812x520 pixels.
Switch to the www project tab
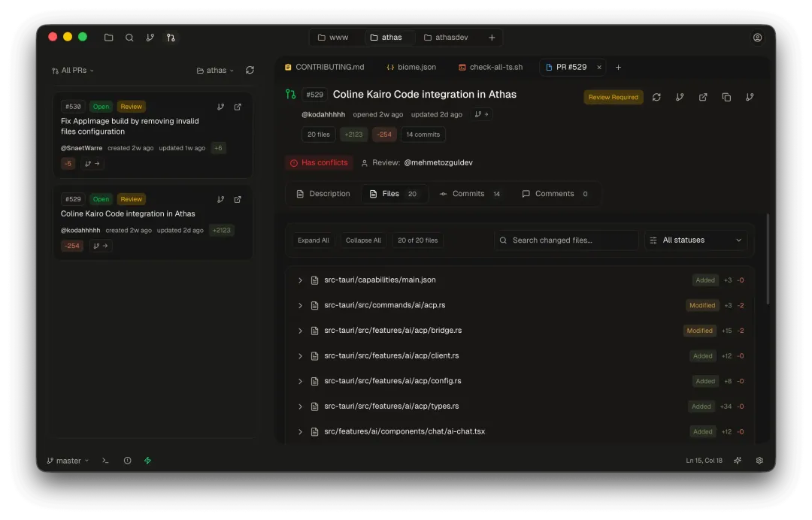333,38
